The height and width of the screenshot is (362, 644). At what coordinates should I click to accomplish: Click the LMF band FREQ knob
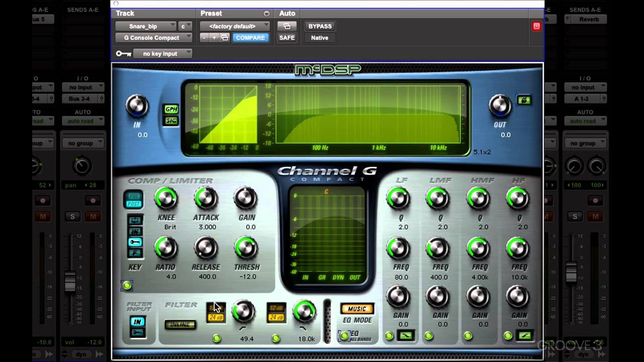tap(438, 248)
